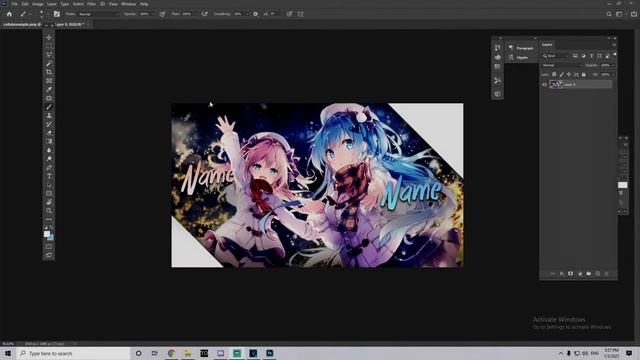
Task: Open the Window menu
Action: tap(129, 4)
